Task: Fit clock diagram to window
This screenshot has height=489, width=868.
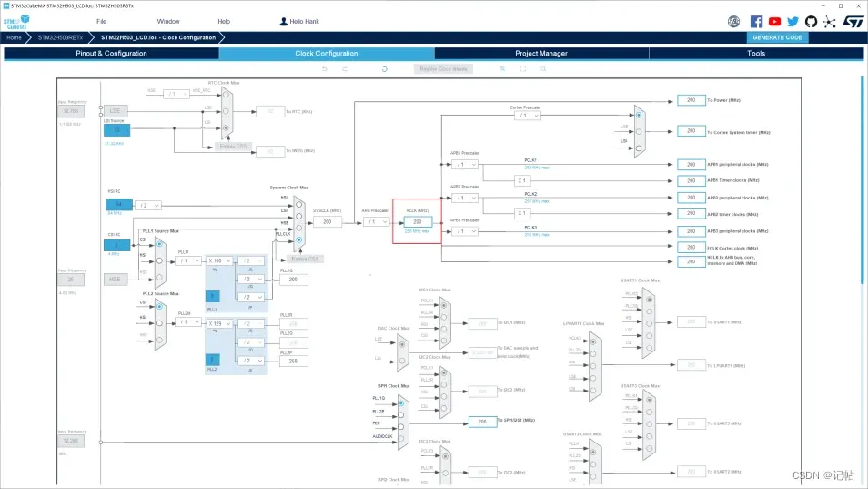Action: coord(522,69)
